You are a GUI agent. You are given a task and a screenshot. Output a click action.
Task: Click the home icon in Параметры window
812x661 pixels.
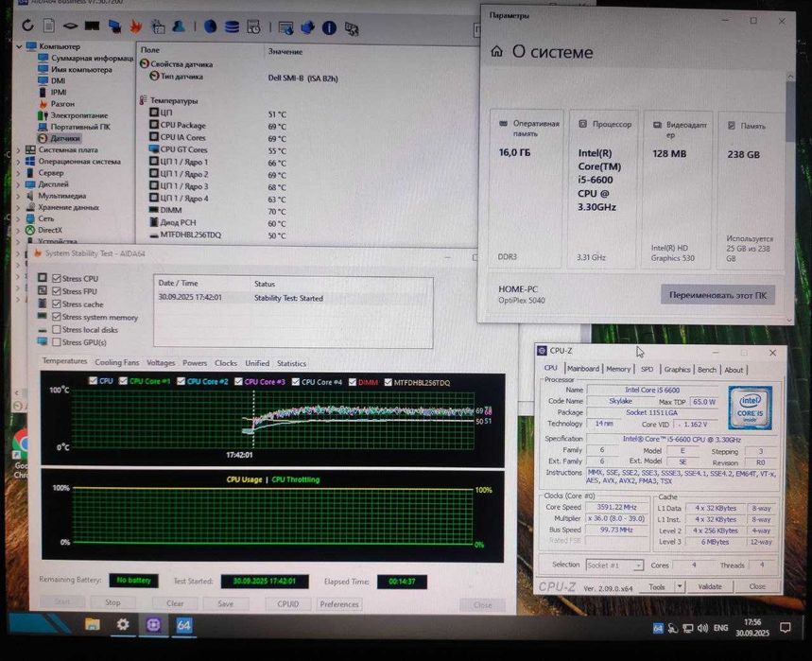click(x=496, y=51)
